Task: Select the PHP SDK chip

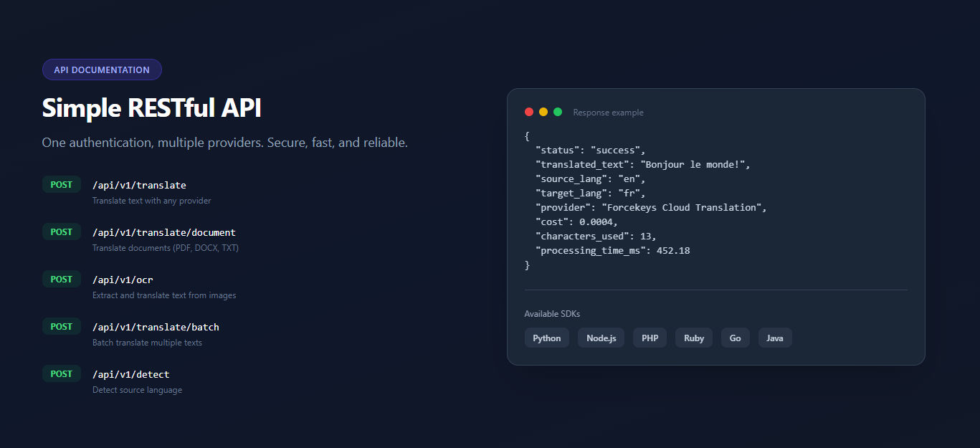Action: tap(650, 338)
